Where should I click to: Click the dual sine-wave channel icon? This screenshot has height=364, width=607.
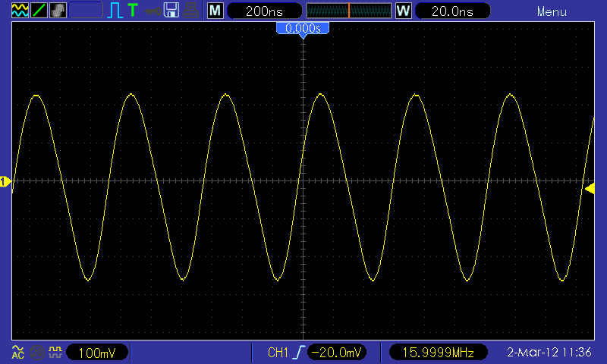click(20, 11)
